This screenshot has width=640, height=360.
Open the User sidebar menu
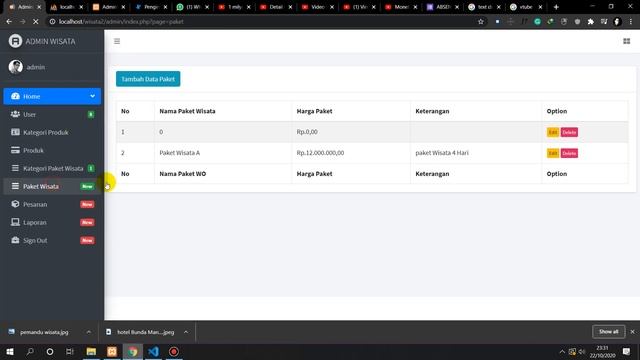coord(52,114)
